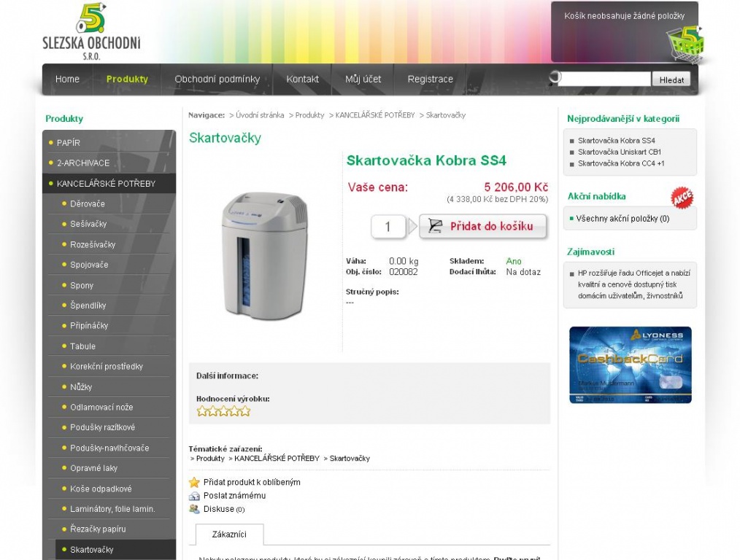Click the quantity field showing 1

tap(388, 227)
